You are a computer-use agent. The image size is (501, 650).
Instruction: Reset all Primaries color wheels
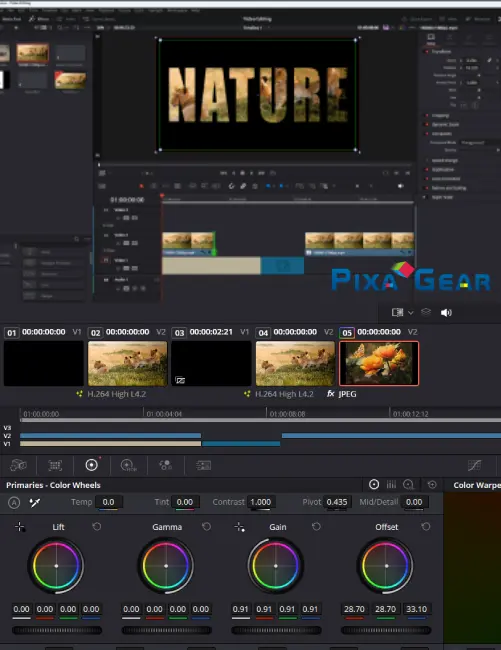(x=432, y=485)
